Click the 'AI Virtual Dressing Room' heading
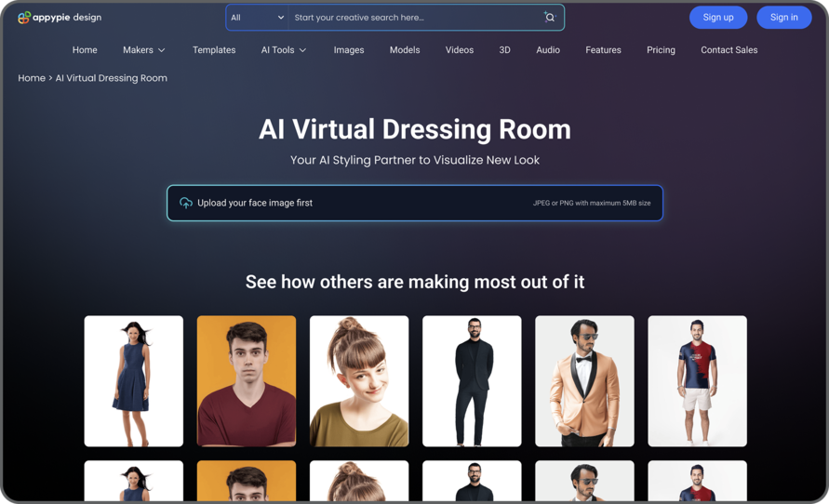Image resolution: width=829 pixels, height=504 pixels. 415,129
